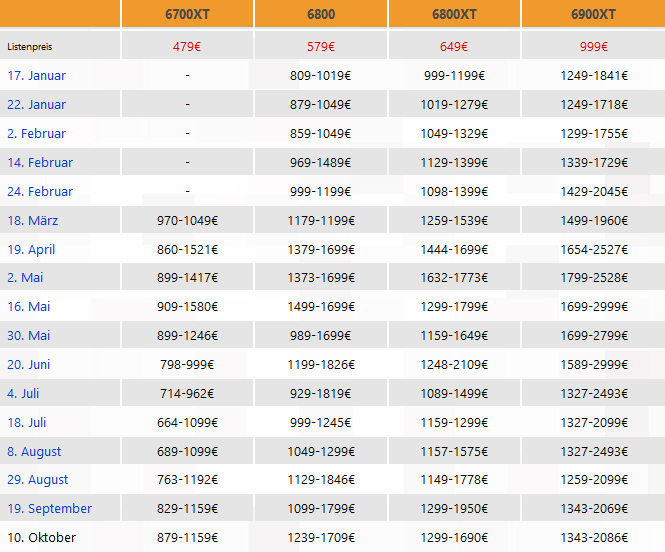Select cell 1299-1950€
665x552 pixels.
tap(454, 508)
